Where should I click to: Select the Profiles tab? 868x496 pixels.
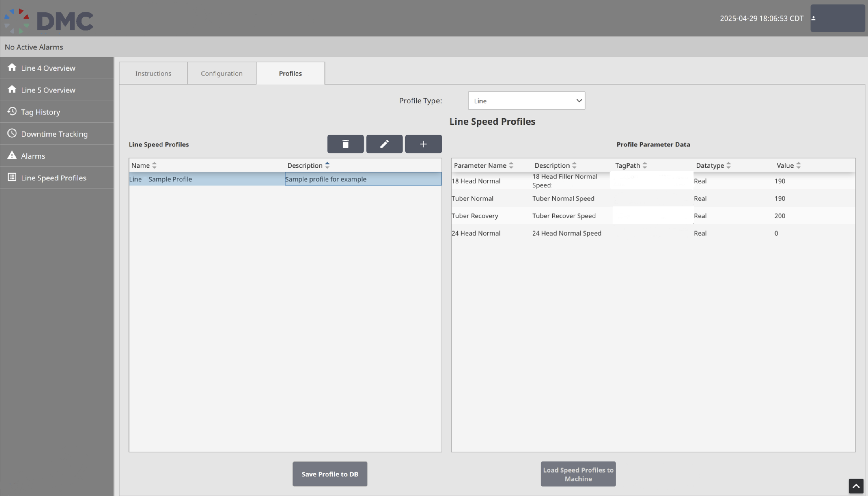(291, 74)
